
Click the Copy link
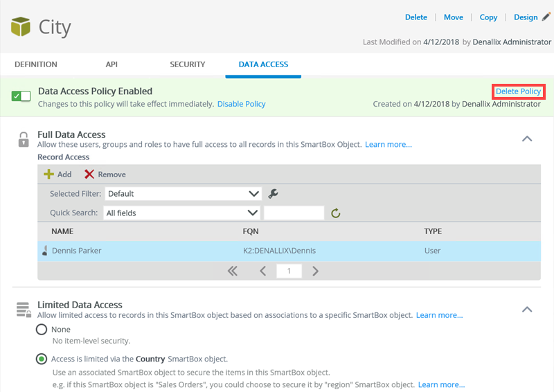(488, 17)
